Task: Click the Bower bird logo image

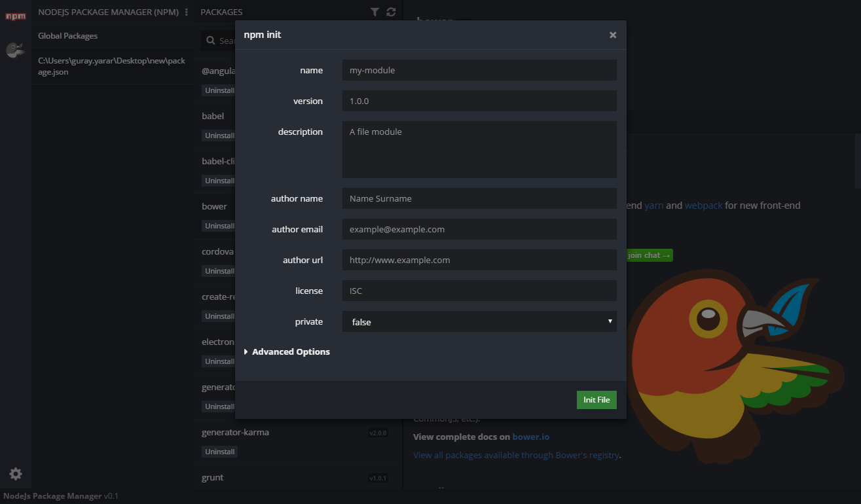Action: pos(737,367)
